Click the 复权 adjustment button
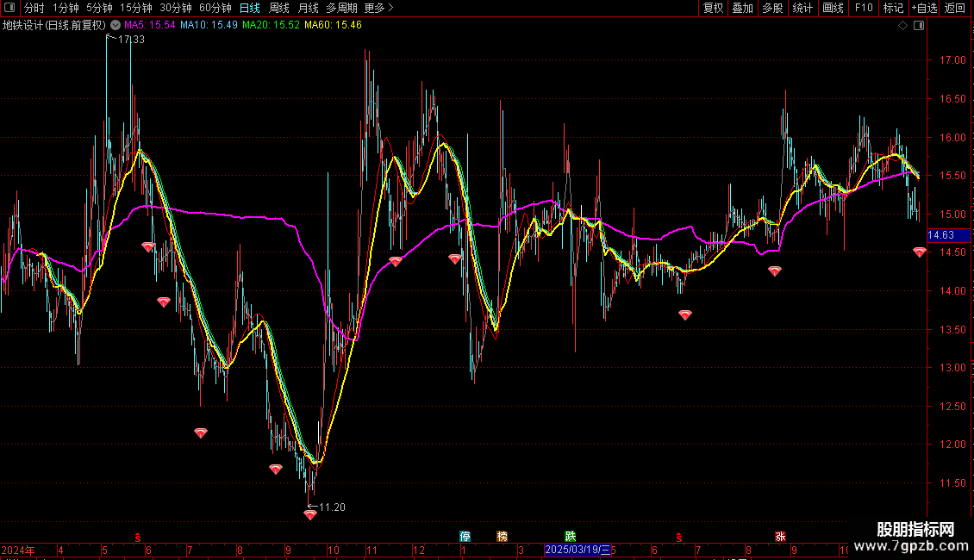This screenshot has width=974, height=560. tap(713, 8)
